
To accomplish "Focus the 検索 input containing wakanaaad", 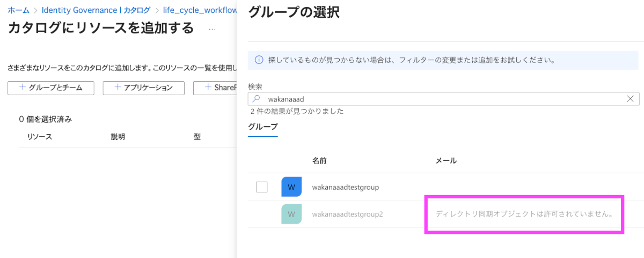I will 440,99.
